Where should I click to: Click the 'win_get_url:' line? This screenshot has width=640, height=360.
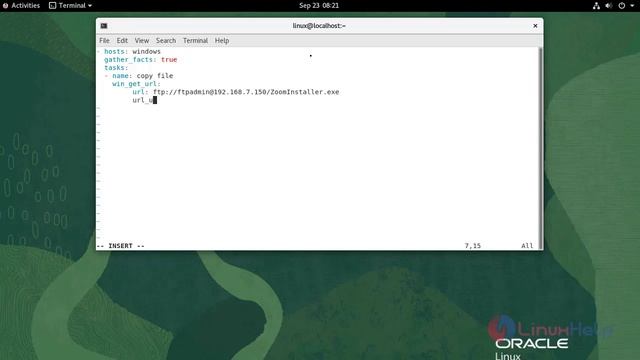click(136, 84)
